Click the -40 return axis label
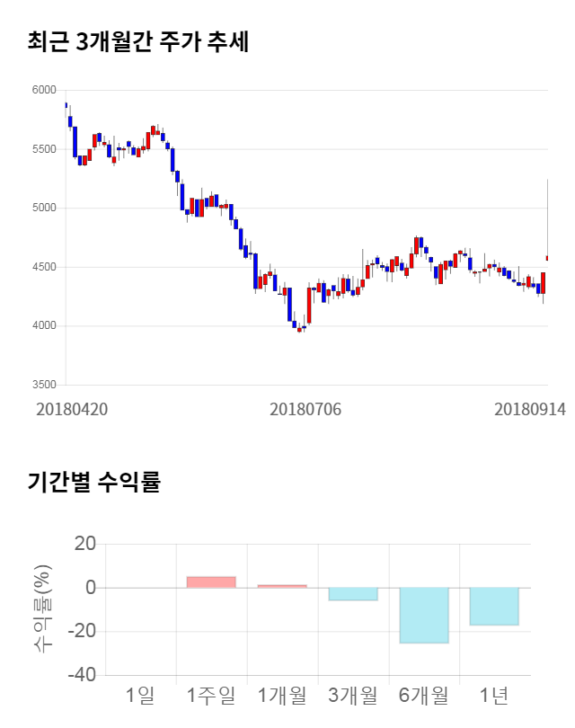Screen dimensions: 575x728 click(x=83, y=675)
